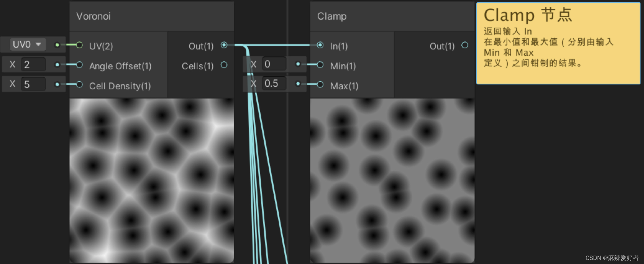Screen dimensions: 644x264
Task: Click the Out(1) label on Clamp
Action: 442,46
